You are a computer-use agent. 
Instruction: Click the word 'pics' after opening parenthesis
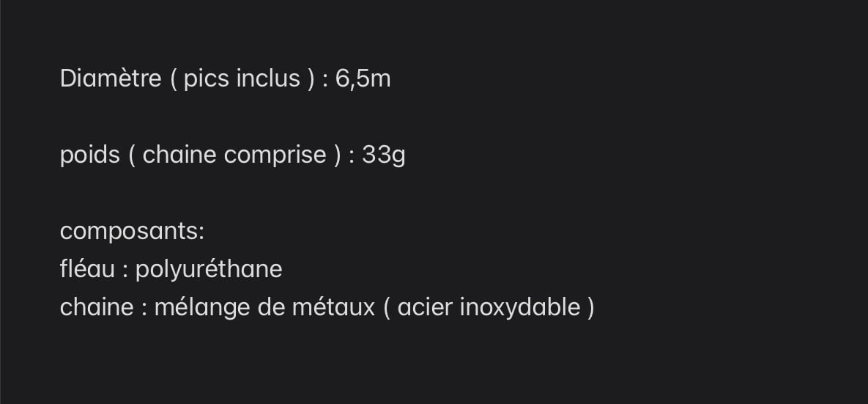[206, 78]
